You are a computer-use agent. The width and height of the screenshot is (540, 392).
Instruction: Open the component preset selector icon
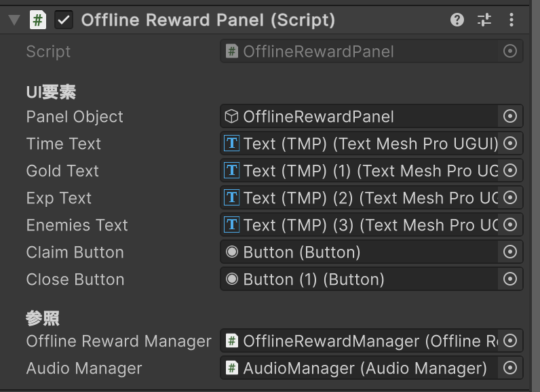[484, 20]
